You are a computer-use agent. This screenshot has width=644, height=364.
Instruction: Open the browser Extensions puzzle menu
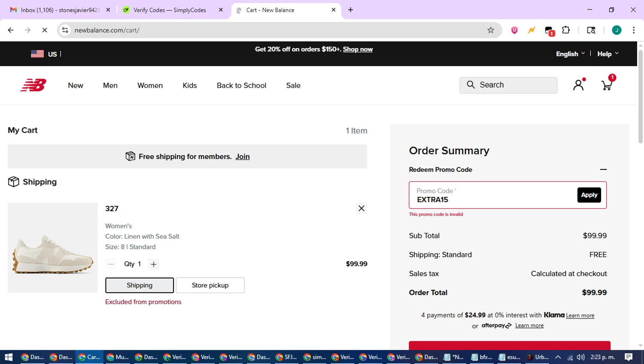pos(566,30)
